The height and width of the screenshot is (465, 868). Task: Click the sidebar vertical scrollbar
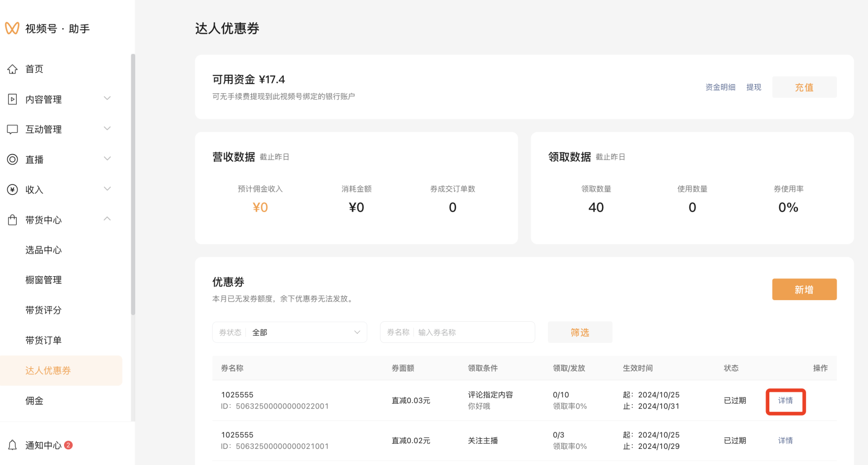pyautogui.click(x=133, y=184)
